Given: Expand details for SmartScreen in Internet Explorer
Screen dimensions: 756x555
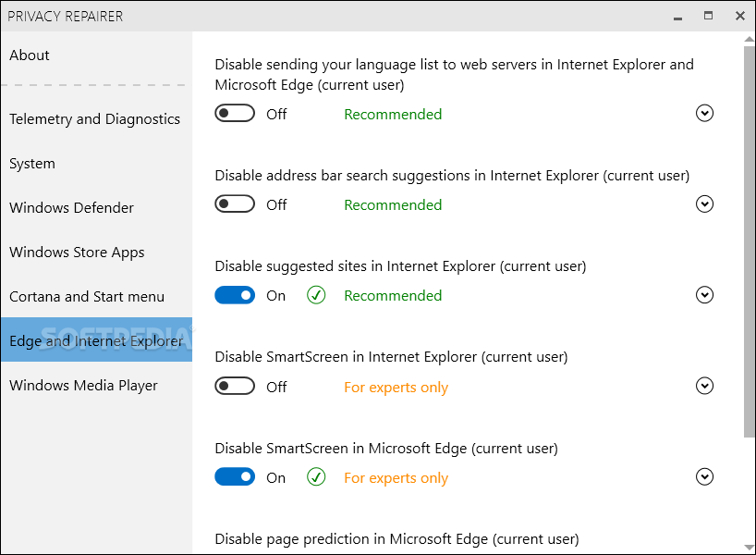Looking at the screenshot, I should click(704, 386).
